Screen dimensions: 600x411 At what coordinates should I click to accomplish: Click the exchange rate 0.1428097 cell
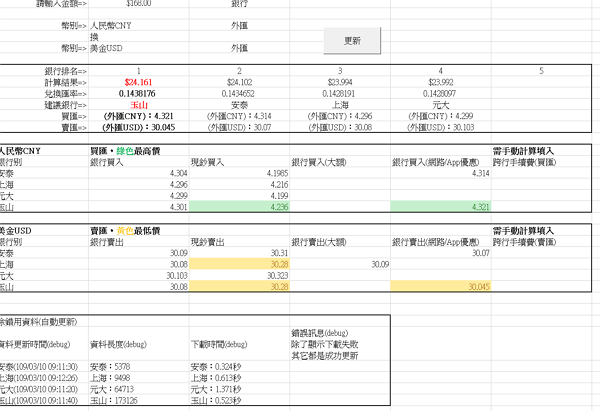440,93
